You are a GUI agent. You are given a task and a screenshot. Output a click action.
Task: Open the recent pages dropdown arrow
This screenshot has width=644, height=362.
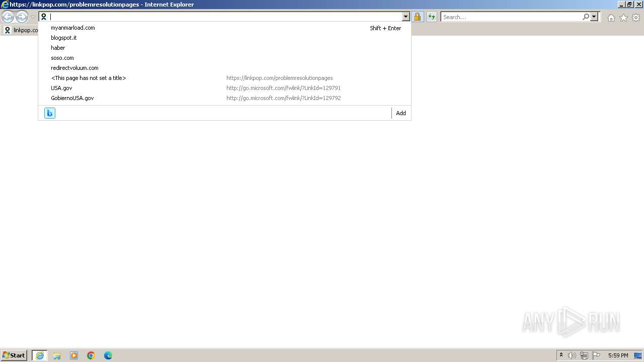click(33, 17)
